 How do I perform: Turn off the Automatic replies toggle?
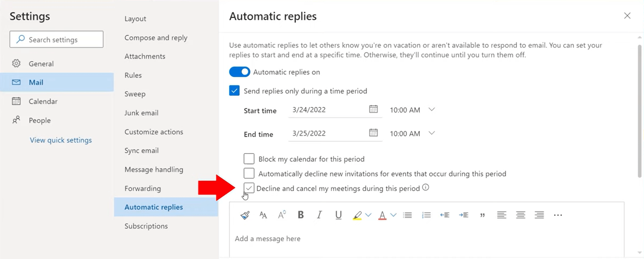click(240, 72)
